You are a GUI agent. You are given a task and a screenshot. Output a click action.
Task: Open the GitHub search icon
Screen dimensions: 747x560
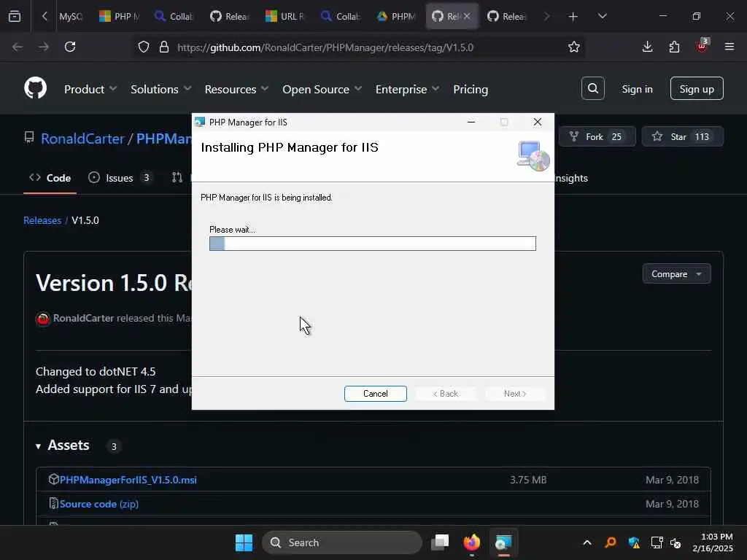coord(593,88)
